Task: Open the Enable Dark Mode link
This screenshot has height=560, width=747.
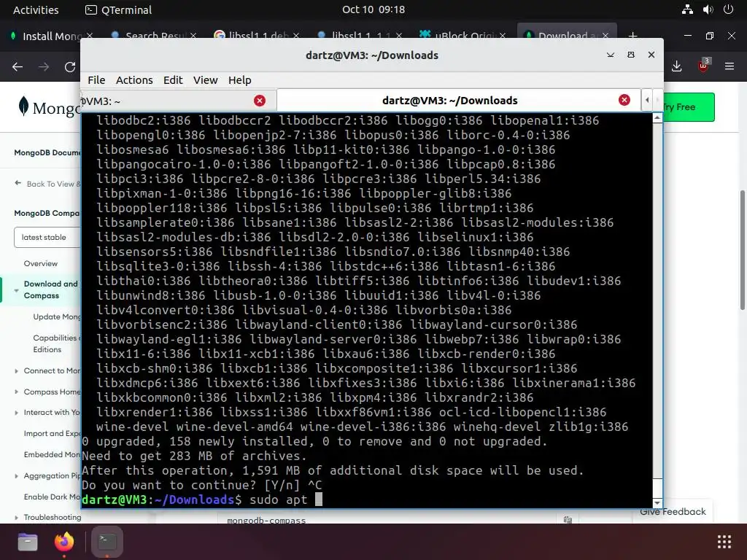Action: pos(52,497)
